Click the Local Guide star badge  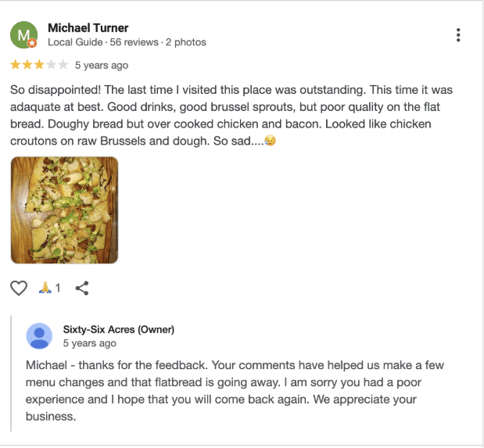click(x=32, y=43)
